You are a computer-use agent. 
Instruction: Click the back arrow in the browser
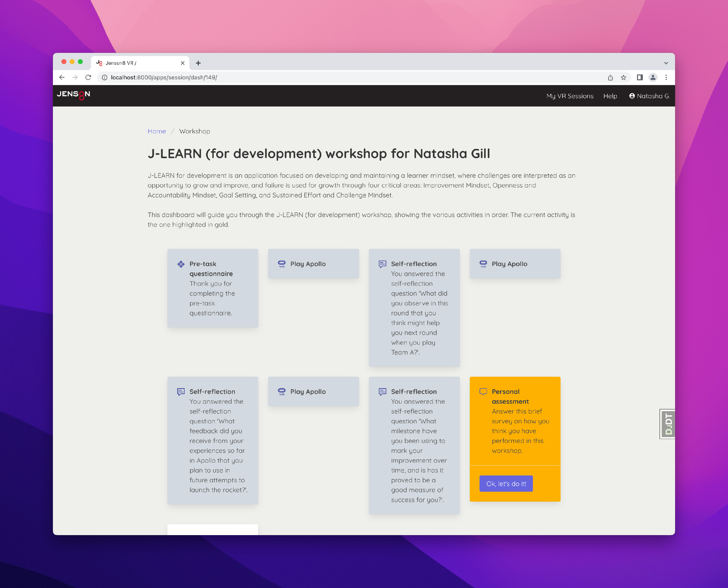tap(62, 78)
